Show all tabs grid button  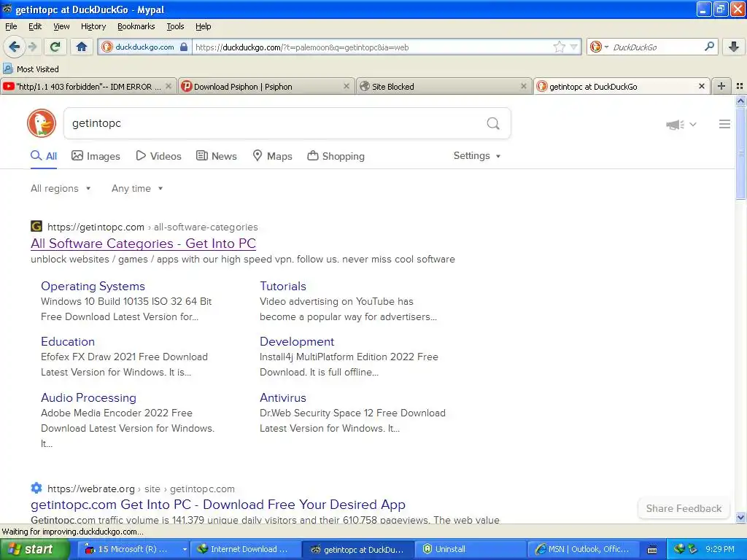pyautogui.click(x=740, y=86)
